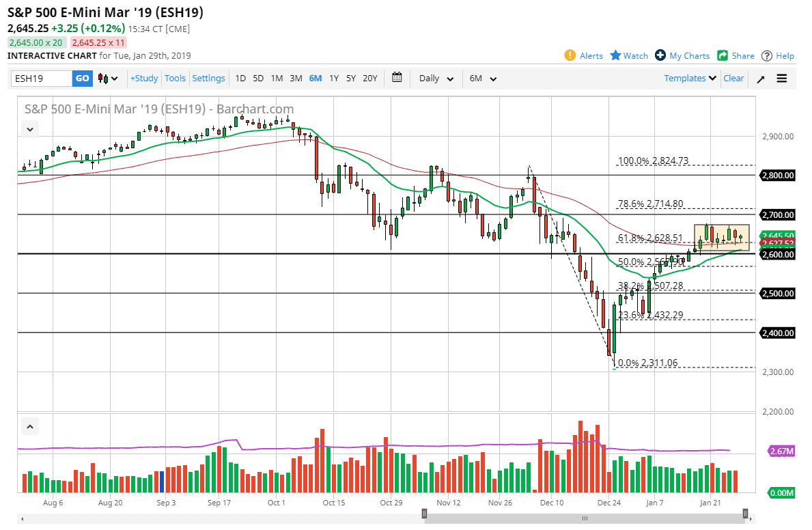The width and height of the screenshot is (812, 530).
Task: Collapse the volume panel with its chevron
Action: click(x=30, y=426)
